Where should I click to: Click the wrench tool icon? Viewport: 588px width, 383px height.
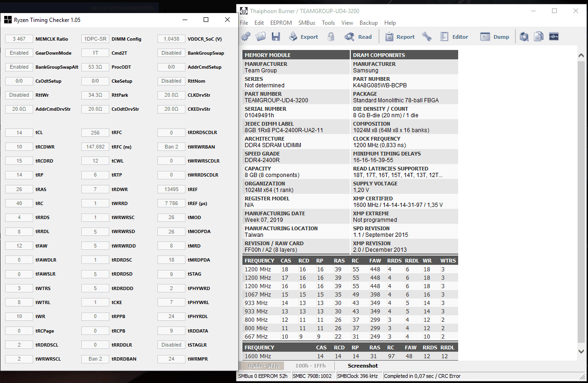point(426,37)
